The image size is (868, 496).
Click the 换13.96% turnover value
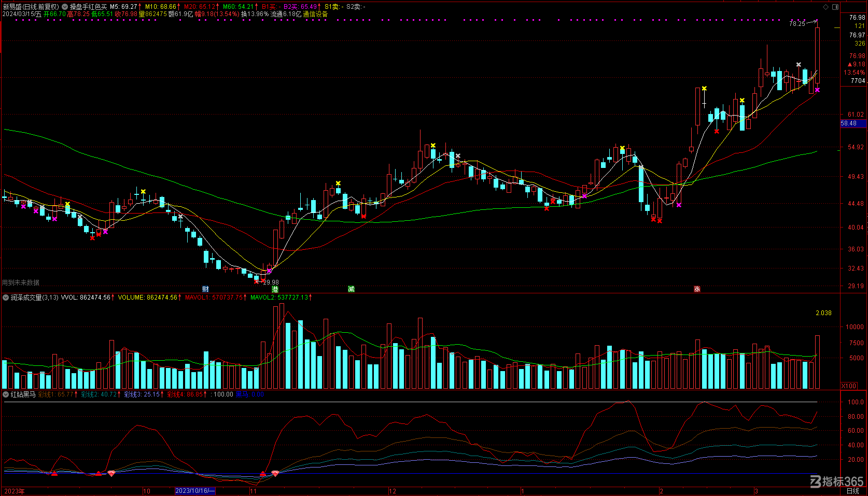(x=255, y=14)
